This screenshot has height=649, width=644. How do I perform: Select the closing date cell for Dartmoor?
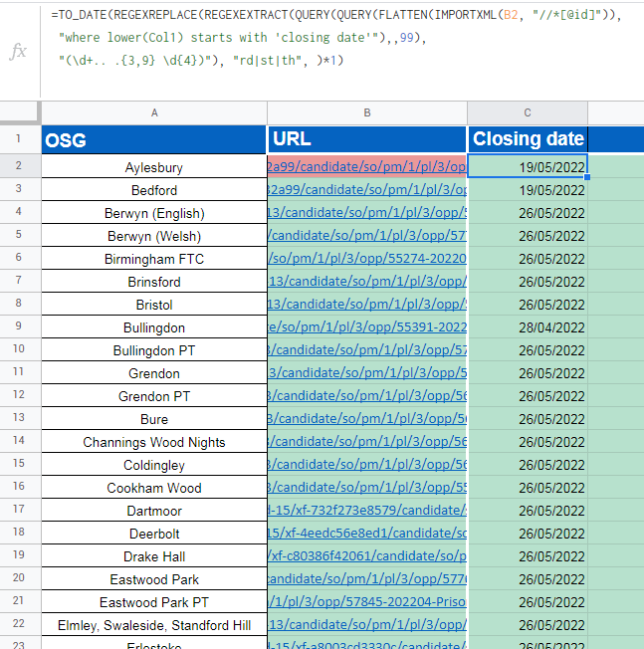tap(528, 511)
